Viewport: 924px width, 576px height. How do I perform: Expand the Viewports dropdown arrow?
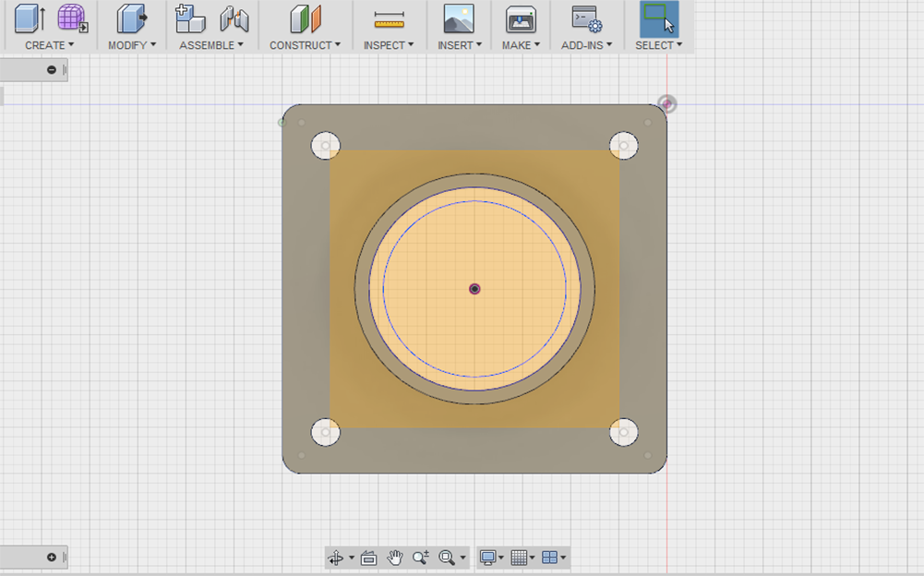click(x=563, y=558)
